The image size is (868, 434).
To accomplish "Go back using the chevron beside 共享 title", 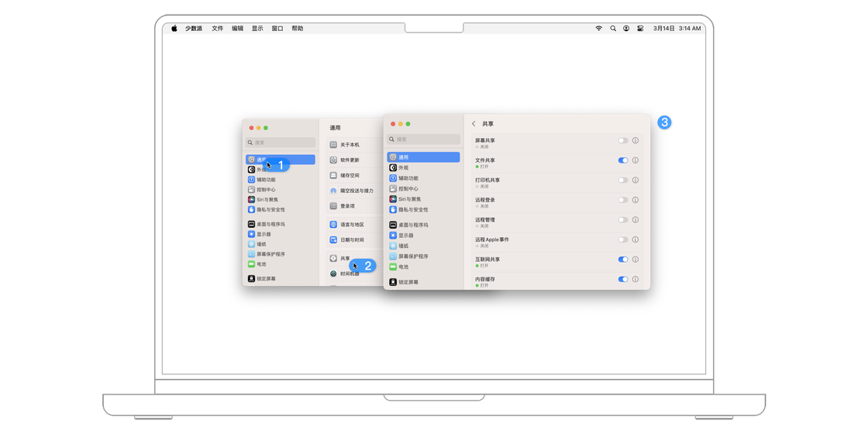I will click(474, 123).
